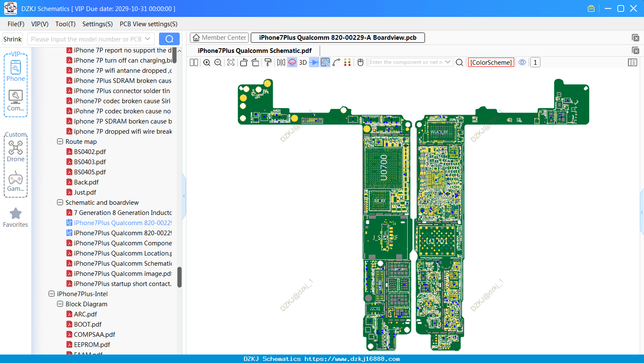Click the Shrink button
Screen dimensions: 644x363
pos(13,39)
